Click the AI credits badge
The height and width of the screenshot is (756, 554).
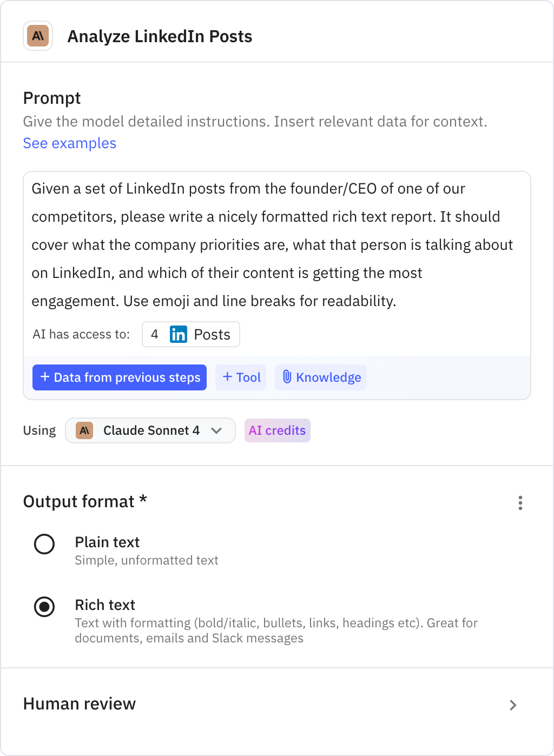coord(277,430)
